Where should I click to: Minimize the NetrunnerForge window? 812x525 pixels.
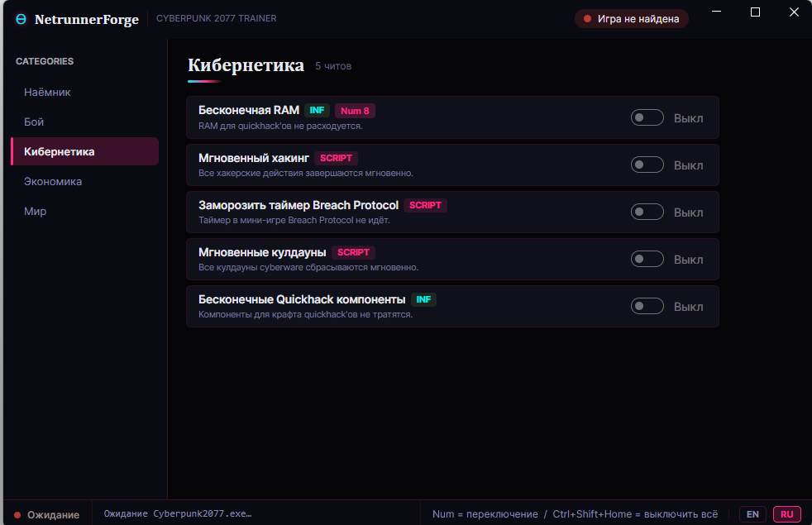717,12
